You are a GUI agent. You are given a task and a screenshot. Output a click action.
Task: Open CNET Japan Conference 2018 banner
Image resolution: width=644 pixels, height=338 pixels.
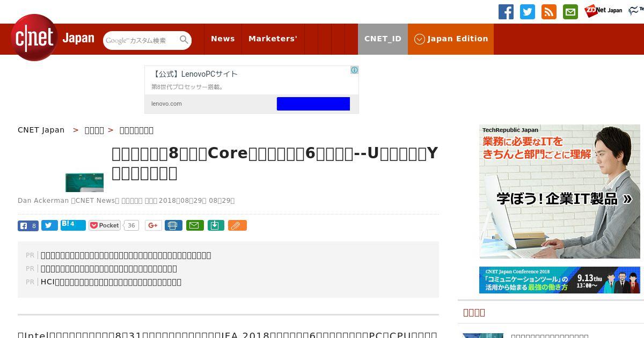pos(560,280)
